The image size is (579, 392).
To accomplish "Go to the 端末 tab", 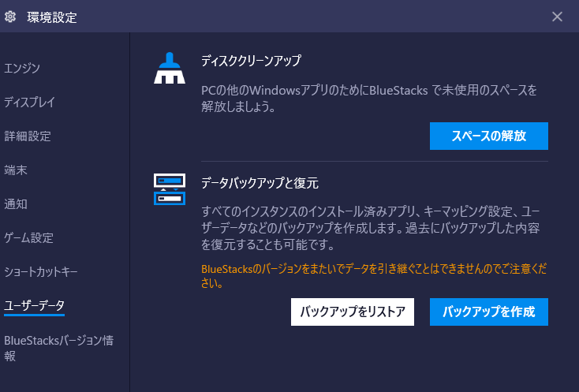I will pos(16,170).
